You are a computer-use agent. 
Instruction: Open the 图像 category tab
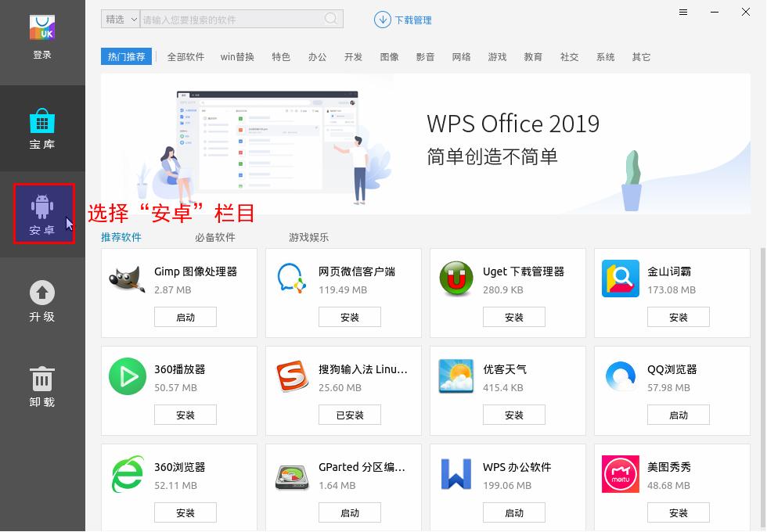(390, 57)
